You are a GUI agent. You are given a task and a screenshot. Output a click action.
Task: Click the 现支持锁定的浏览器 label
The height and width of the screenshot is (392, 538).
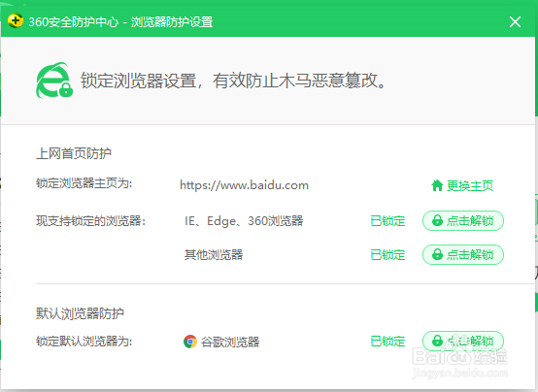pos(91,221)
